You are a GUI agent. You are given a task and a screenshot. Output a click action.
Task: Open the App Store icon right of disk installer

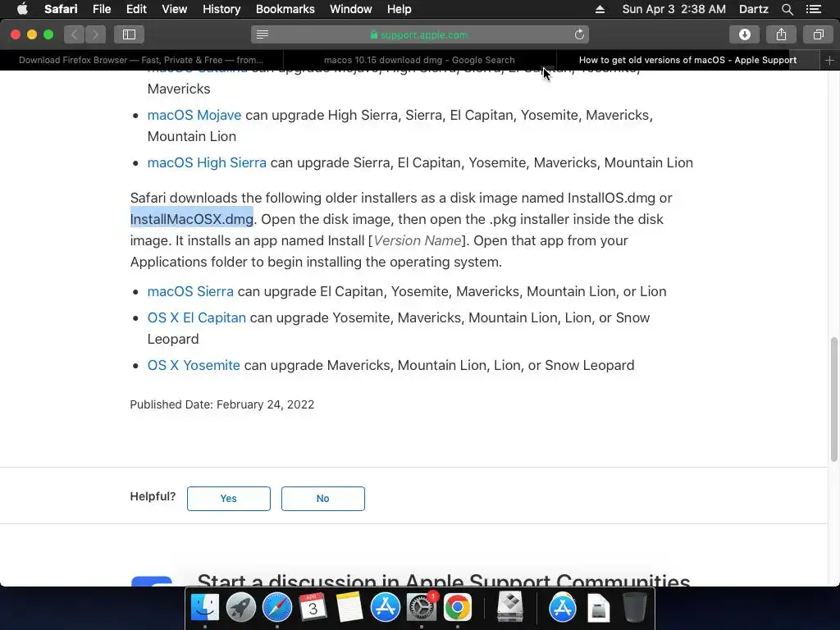point(563,608)
